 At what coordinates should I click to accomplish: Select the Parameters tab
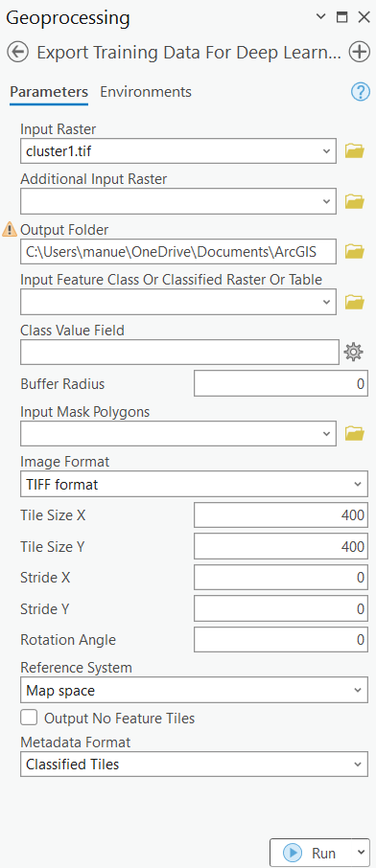[x=49, y=91]
